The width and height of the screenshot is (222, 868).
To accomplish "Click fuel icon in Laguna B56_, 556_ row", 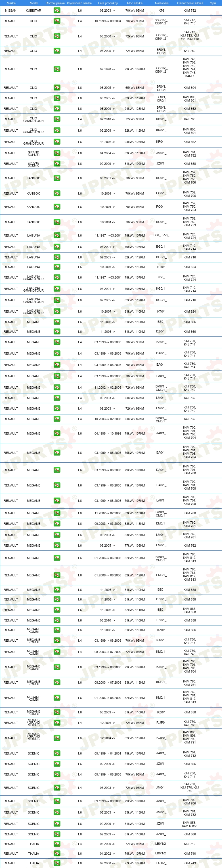I will (x=57, y=235).
